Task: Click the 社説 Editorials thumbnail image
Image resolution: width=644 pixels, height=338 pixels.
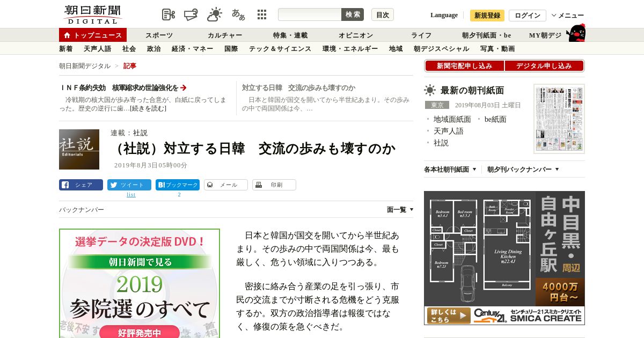Action: 79,149
